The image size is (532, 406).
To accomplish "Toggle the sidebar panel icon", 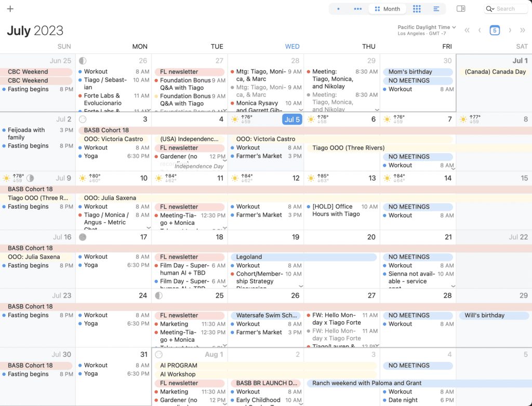I will [461, 9].
